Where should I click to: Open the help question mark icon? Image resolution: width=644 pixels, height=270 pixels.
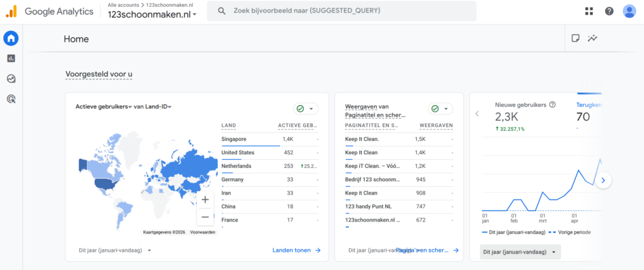[609, 11]
